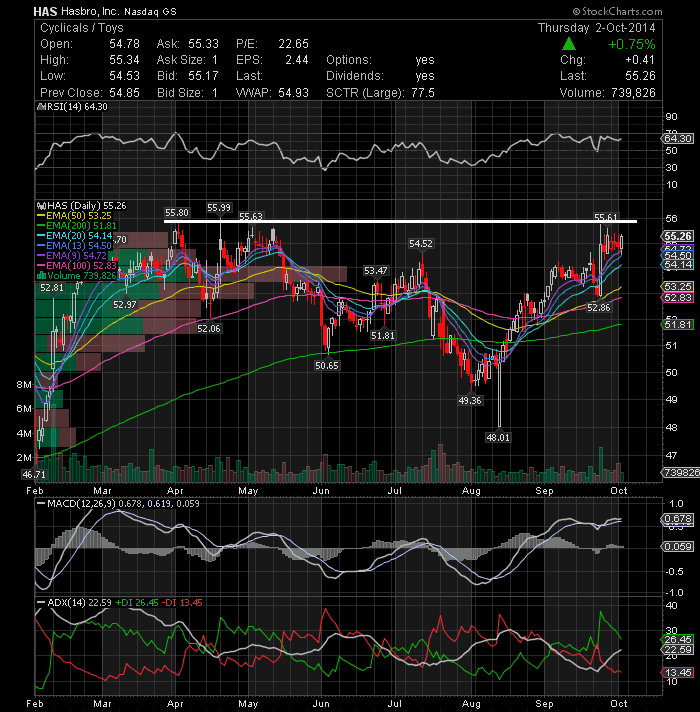This screenshot has width=700, height=712.
Task: Click the 55.80 peak price annotation
Action: pos(177,213)
